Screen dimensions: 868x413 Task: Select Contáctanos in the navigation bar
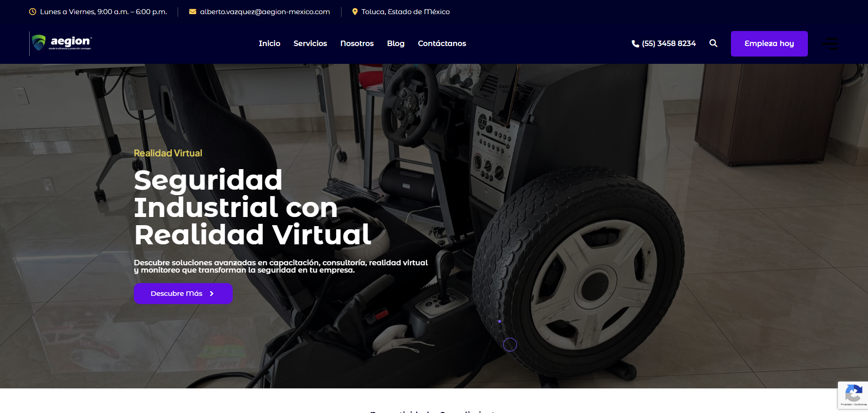point(442,43)
